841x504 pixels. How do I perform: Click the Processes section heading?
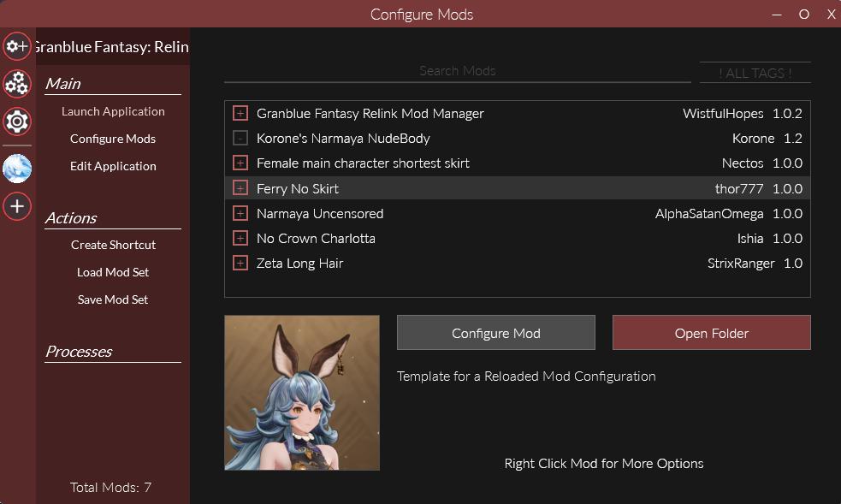pyautogui.click(x=79, y=352)
